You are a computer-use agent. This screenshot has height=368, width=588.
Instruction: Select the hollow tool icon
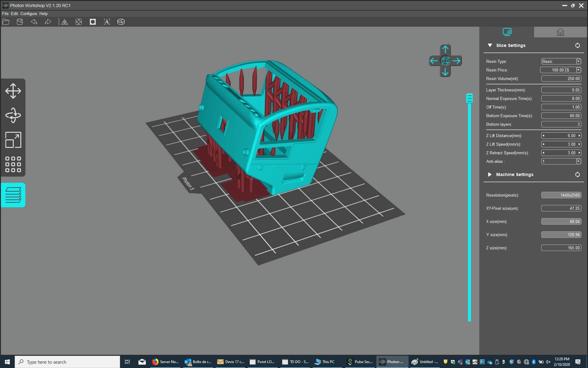click(93, 22)
